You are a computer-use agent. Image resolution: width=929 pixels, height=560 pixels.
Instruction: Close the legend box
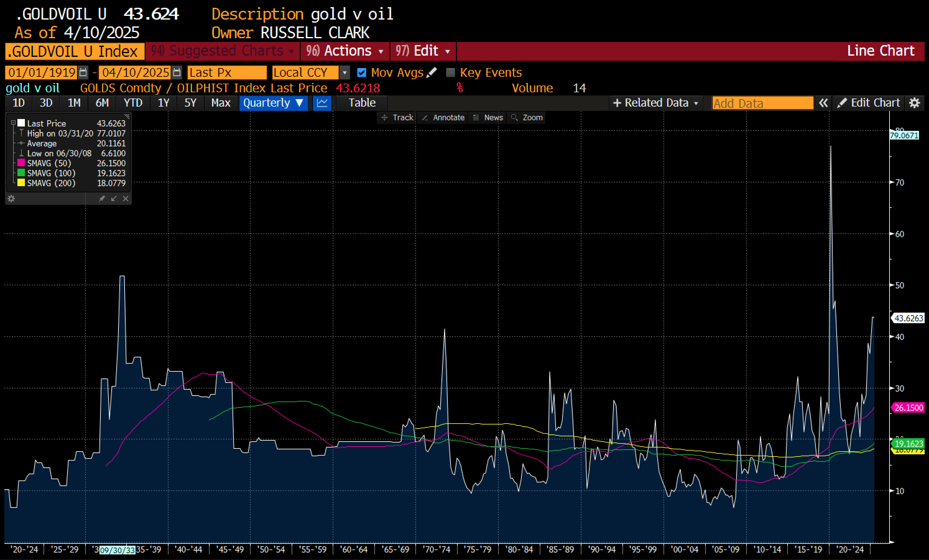126,199
